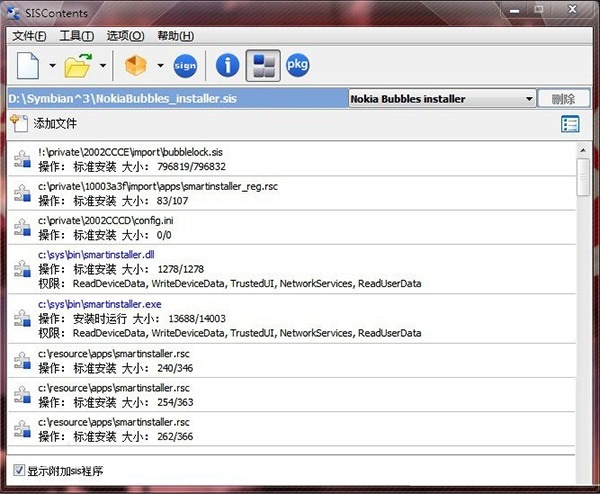Select the smartinstaller.exe entry
The image size is (600, 494).
pyautogui.click(x=292, y=318)
